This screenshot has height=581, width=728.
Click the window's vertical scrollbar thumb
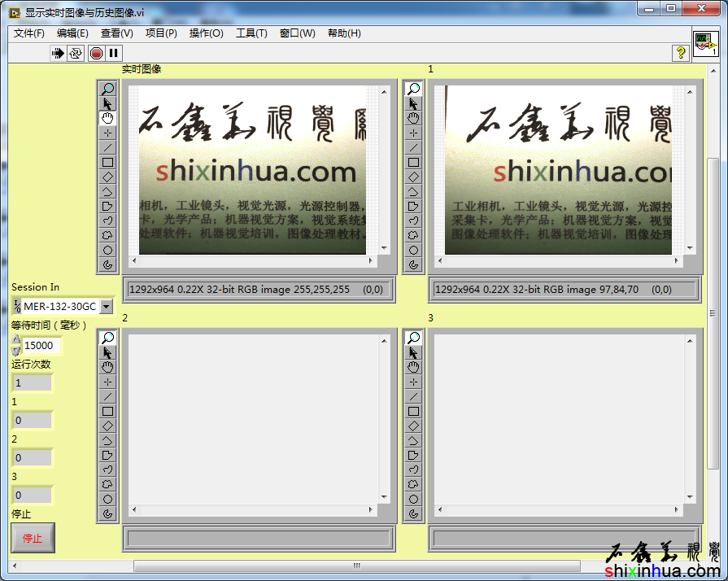tap(713, 313)
